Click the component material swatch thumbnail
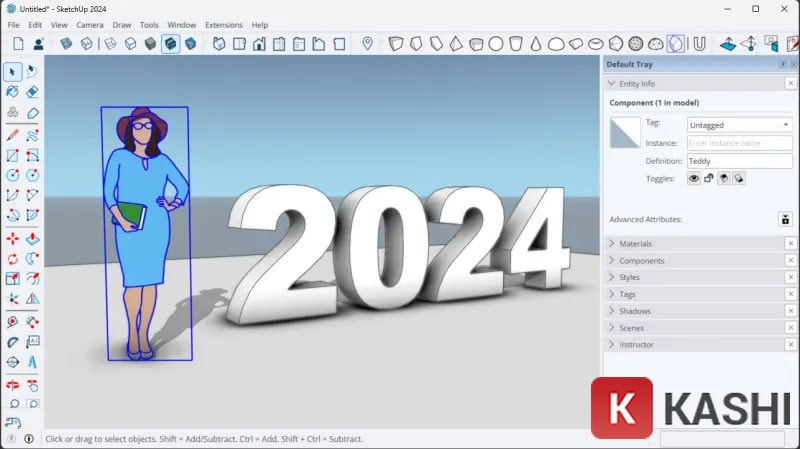800x449 pixels. (625, 133)
